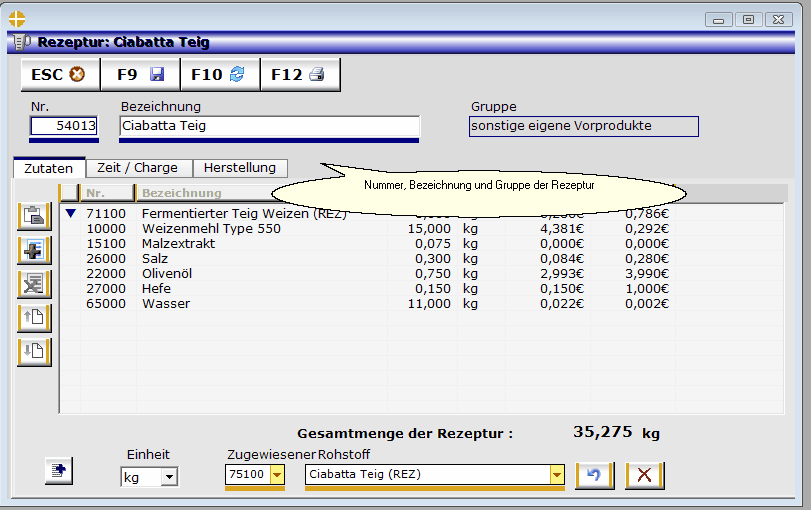This screenshot has width=811, height=510.
Task: Click the total quantity 35,275 kg
Action: click(617, 432)
